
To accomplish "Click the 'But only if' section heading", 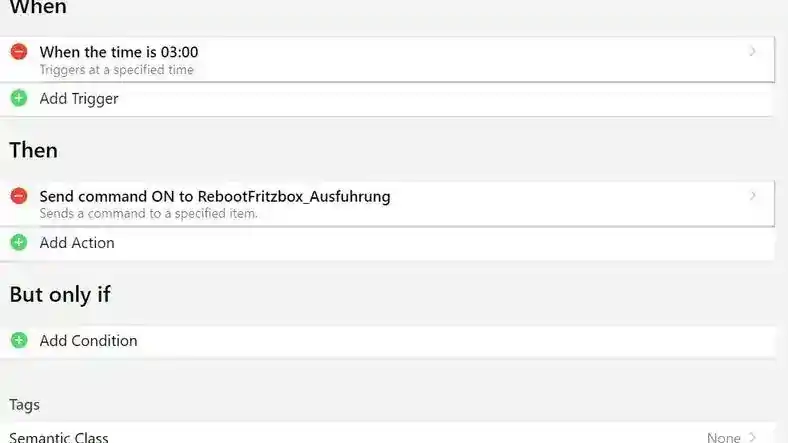I will [x=60, y=294].
